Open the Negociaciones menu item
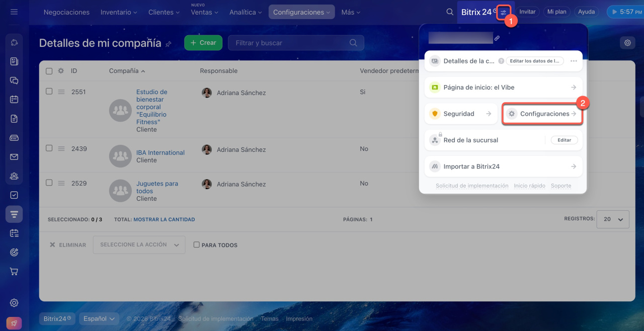Screen dimensions: 644x331 coord(66,12)
